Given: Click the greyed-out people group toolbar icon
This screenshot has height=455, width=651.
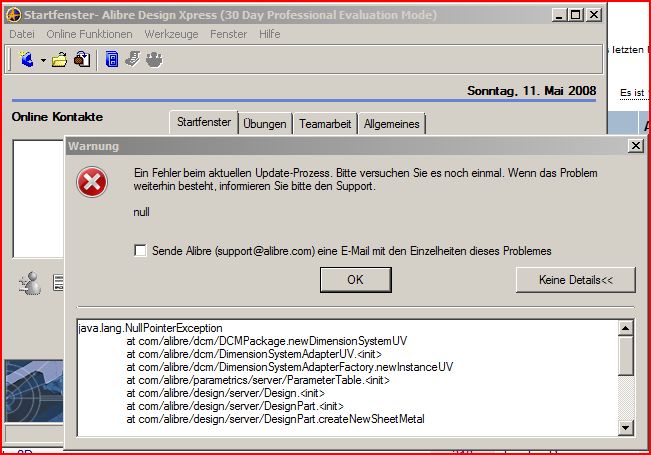Looking at the screenshot, I should click(154, 59).
